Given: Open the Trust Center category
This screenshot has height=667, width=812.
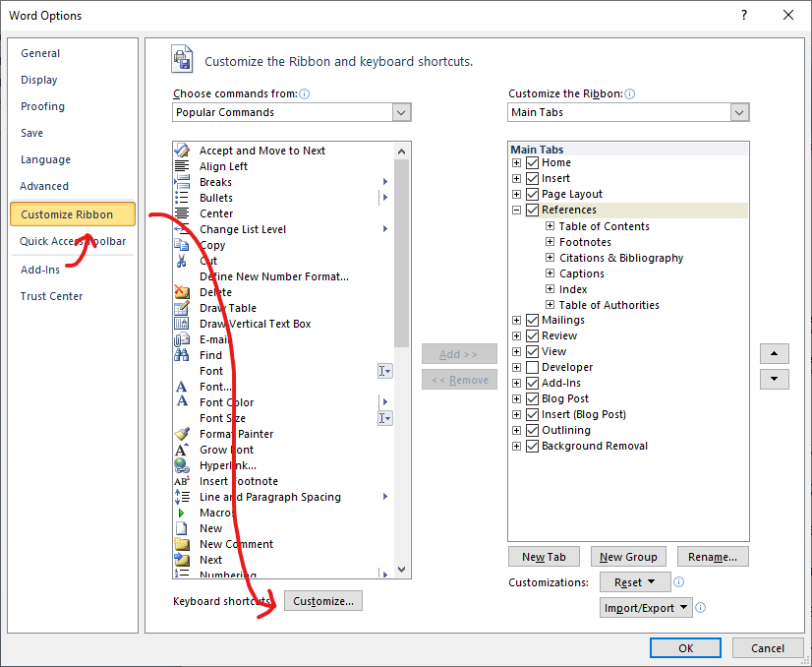Looking at the screenshot, I should point(51,296).
